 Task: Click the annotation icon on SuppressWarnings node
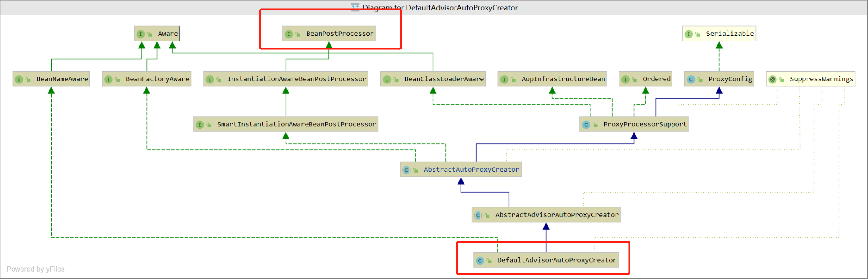click(772, 80)
